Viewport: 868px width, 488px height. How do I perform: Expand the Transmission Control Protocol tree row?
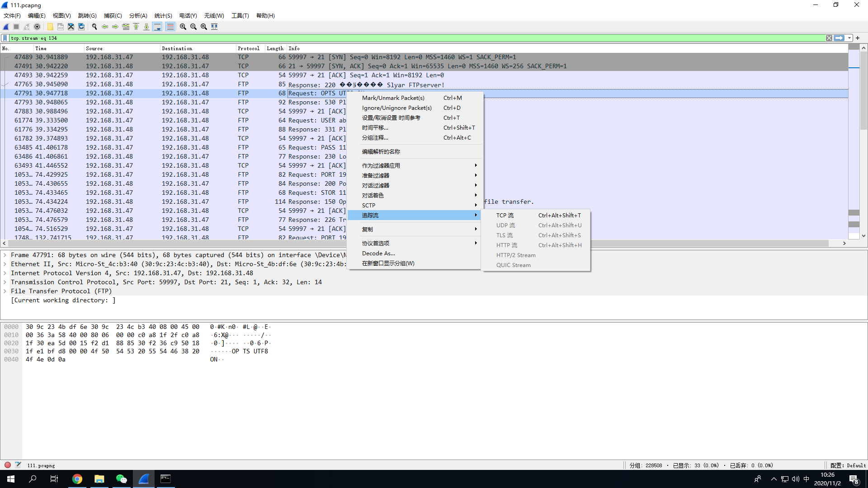tap(5, 282)
